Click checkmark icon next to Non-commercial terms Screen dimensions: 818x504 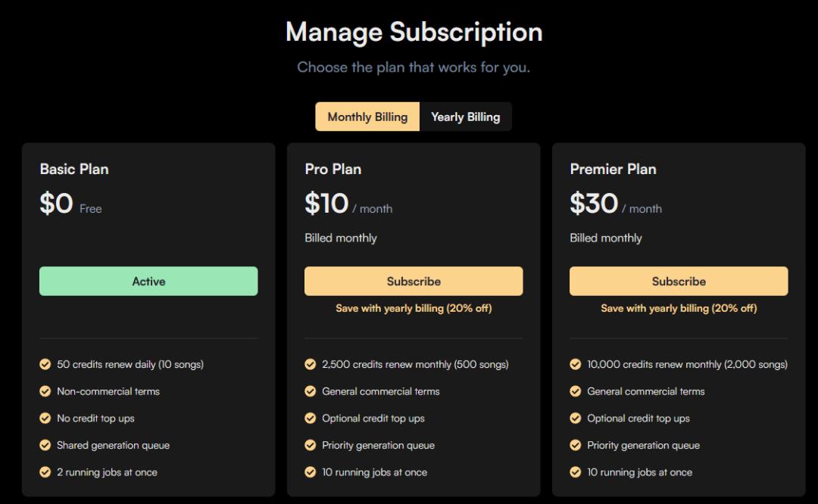[45, 391]
